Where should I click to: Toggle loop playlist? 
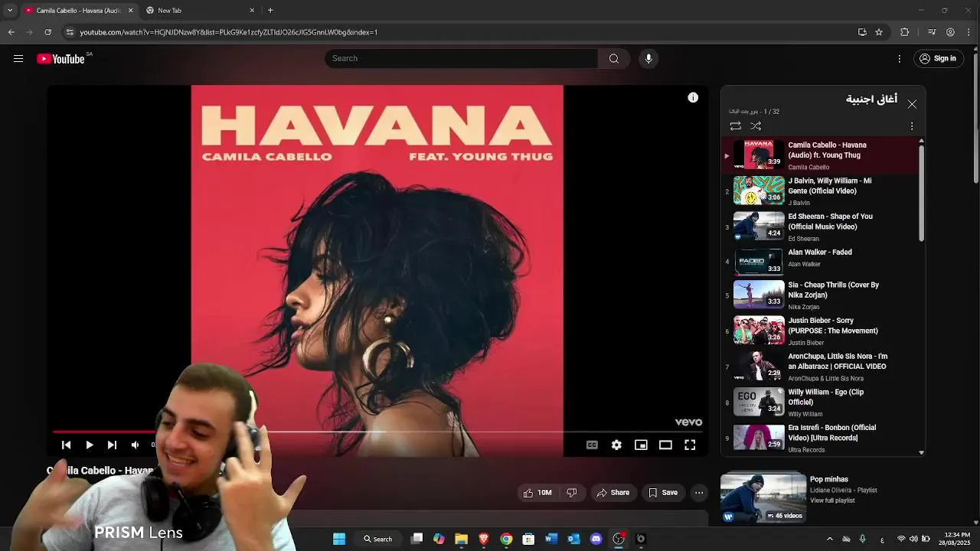tap(735, 126)
